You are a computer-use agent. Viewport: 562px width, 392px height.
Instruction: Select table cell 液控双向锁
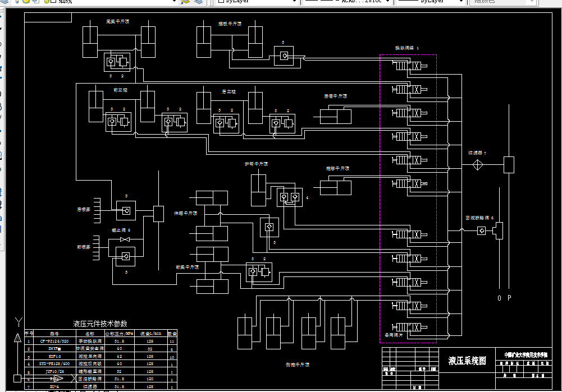click(x=90, y=364)
